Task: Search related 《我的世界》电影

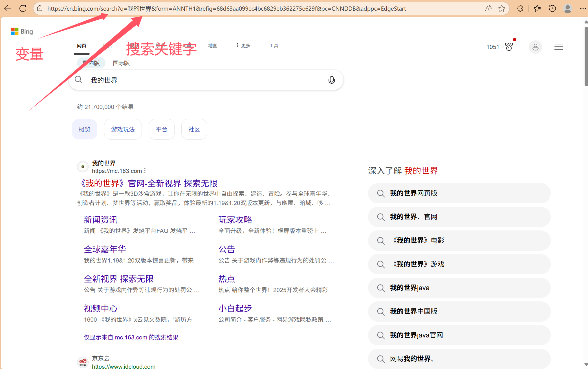Action: 459,241
